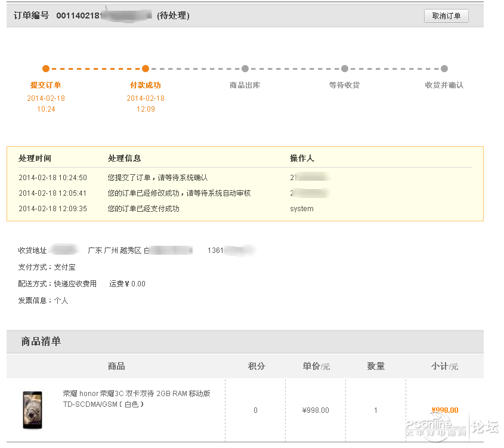Screen dimensions: 504x448
Task: Click the 10:24 time under 提交订单
Action: coord(46,109)
